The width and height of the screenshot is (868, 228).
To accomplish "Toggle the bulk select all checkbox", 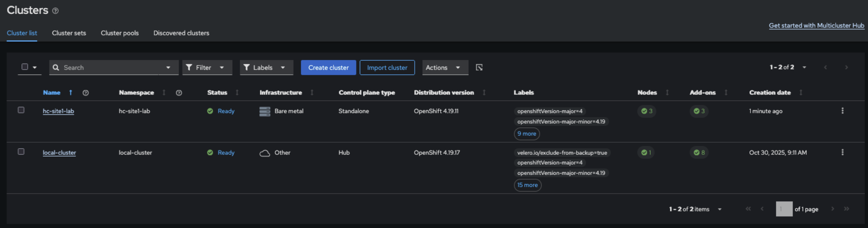I will (x=25, y=67).
